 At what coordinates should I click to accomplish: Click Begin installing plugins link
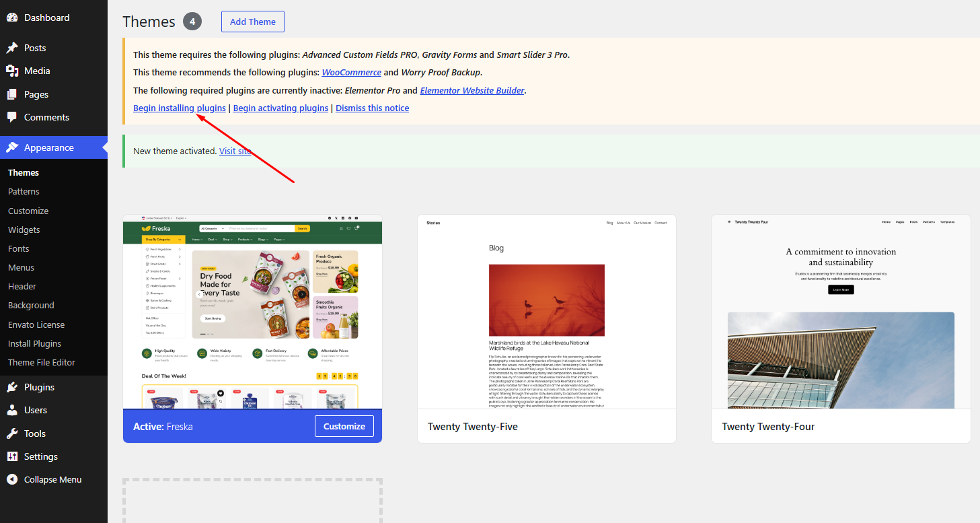tap(180, 108)
